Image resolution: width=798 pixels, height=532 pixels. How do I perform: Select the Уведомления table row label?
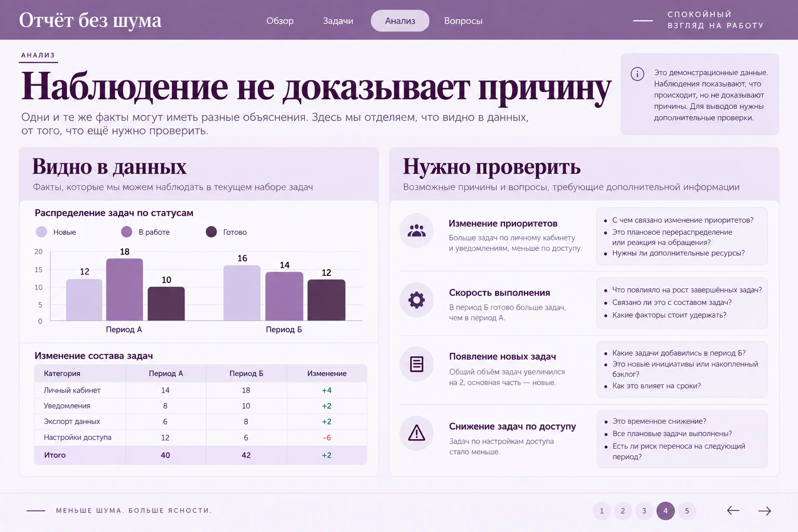pyautogui.click(x=67, y=406)
